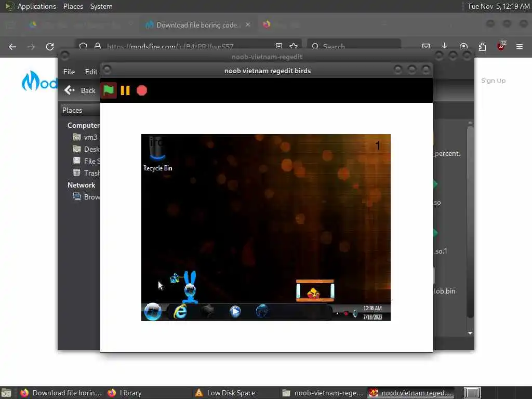Open extensions puzzle icon
Viewport: 532px width, 399px height.
482,46
